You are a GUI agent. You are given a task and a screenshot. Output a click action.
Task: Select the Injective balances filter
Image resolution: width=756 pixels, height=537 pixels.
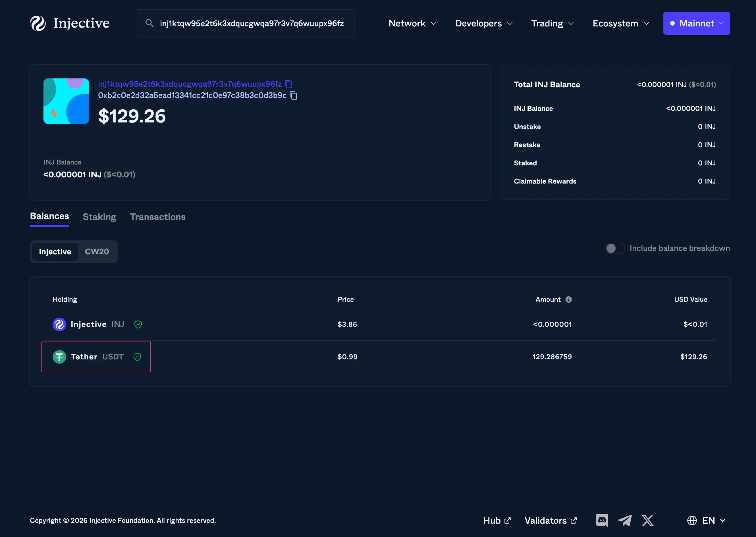coord(55,252)
